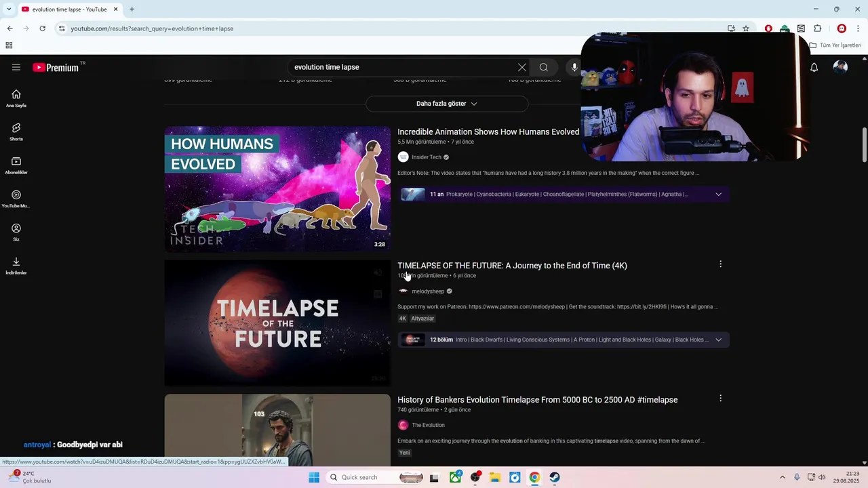Open History of Bankers Evolution Timelapse title
Screen dimensions: 868x488
pyautogui.click(x=538, y=400)
